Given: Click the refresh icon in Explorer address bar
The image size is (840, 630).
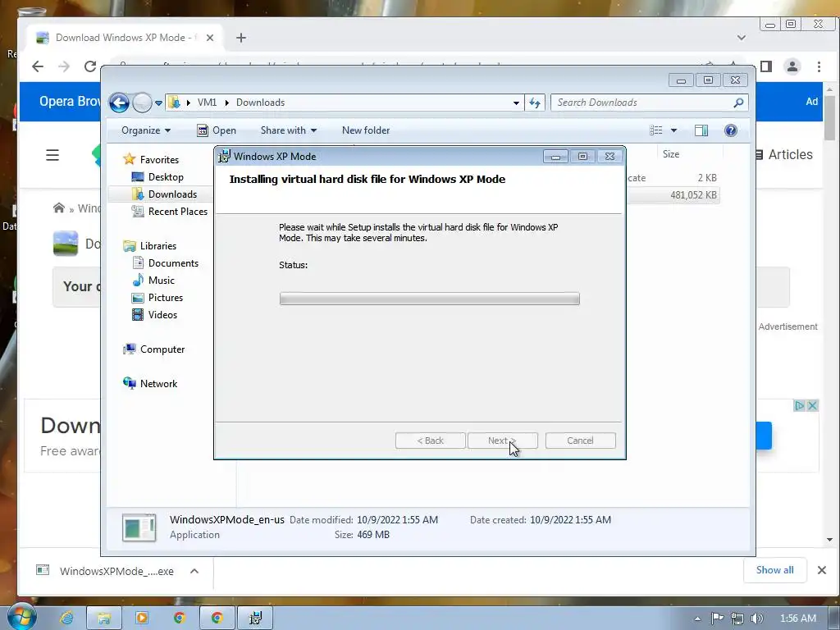Looking at the screenshot, I should 535,103.
